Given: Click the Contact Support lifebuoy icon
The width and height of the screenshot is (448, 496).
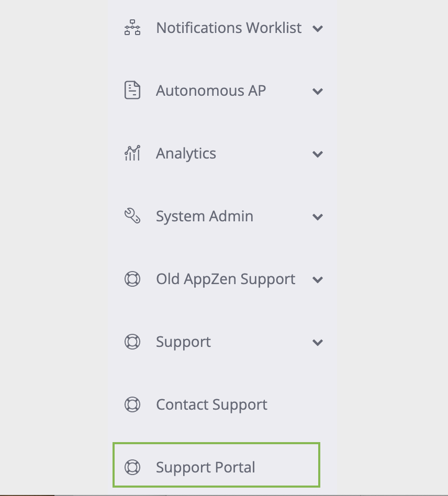Looking at the screenshot, I should tap(132, 404).
